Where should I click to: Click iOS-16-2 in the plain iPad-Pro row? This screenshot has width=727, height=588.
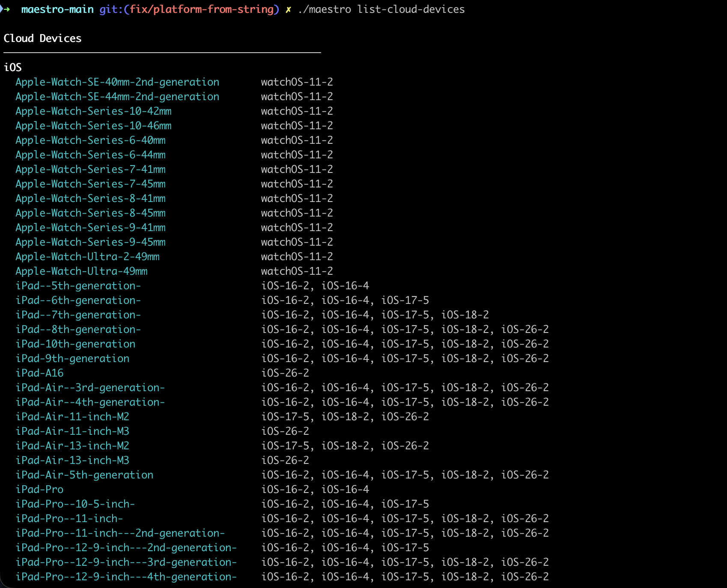click(x=285, y=490)
